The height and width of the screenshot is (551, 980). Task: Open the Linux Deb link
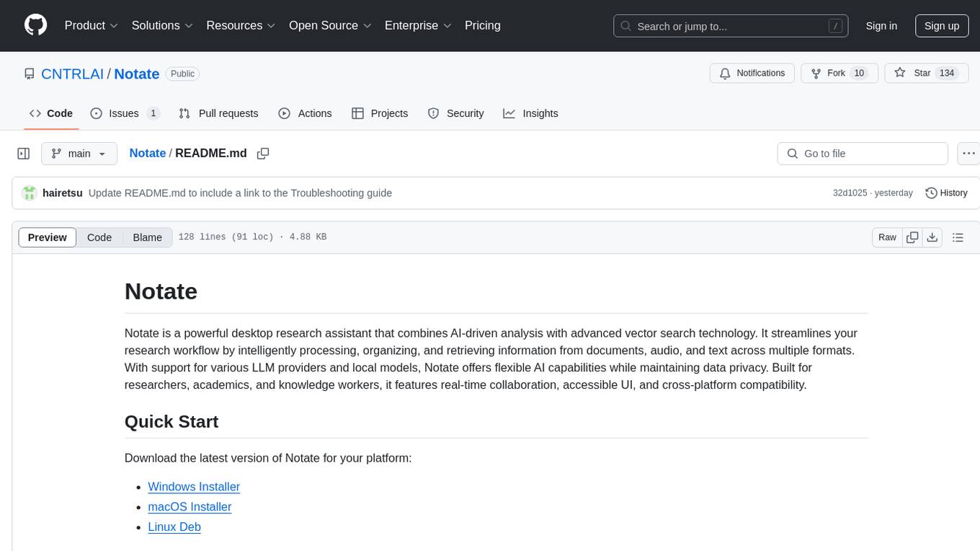(x=174, y=527)
